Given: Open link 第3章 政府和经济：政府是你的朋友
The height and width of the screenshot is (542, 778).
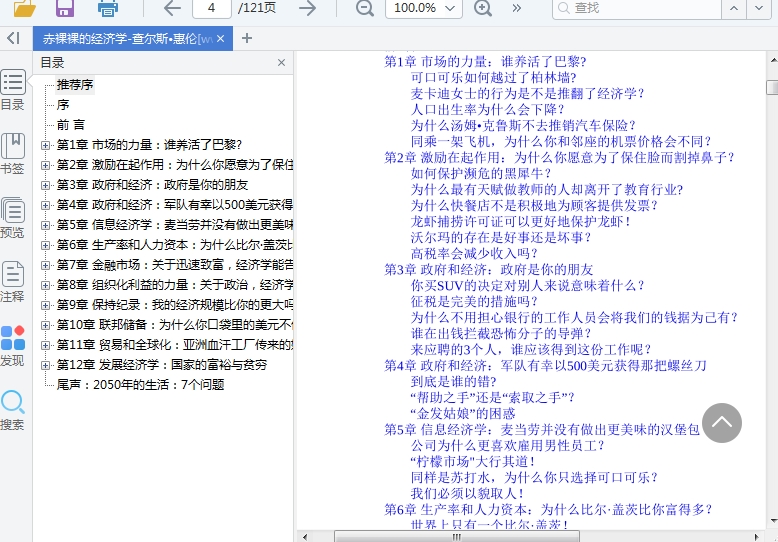Looking at the screenshot, I should click(x=489, y=270).
